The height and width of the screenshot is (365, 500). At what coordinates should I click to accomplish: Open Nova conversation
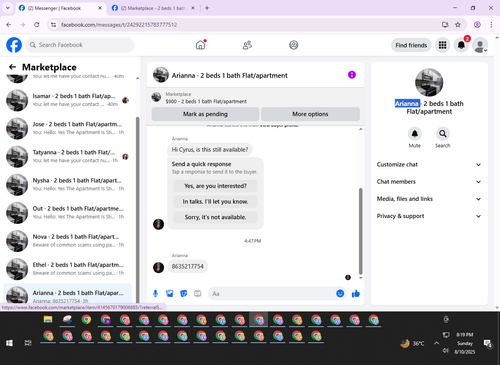tap(68, 241)
